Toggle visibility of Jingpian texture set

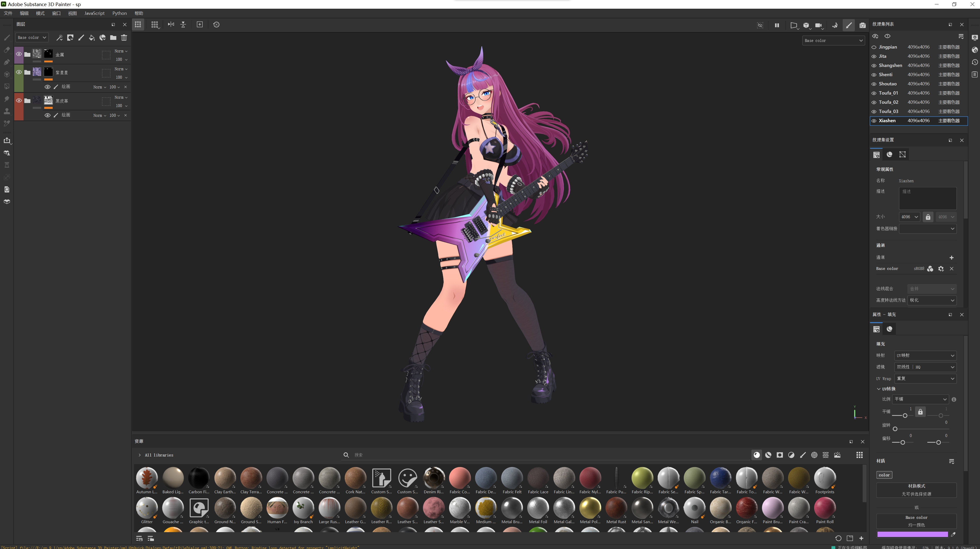click(874, 47)
